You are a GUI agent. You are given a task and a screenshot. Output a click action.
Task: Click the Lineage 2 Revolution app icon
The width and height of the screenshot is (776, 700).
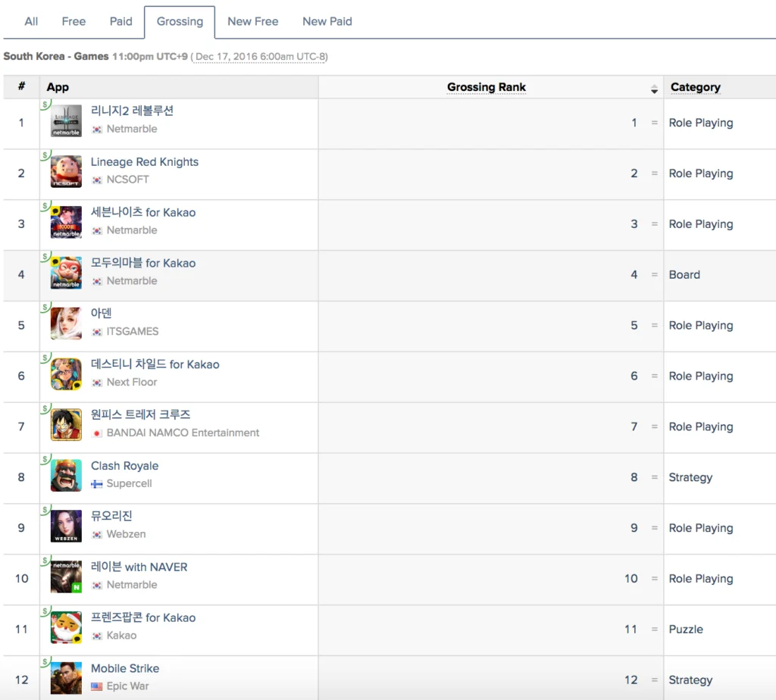[66, 122]
